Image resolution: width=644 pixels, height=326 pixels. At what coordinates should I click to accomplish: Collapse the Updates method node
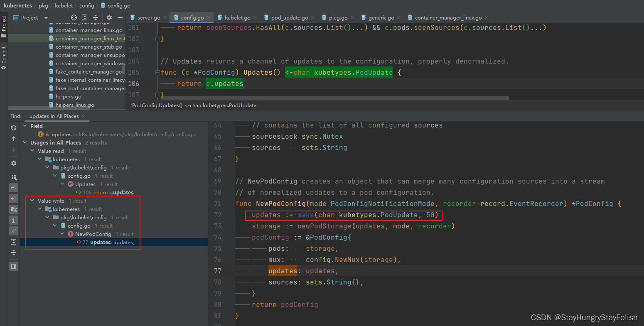[x=62, y=184]
